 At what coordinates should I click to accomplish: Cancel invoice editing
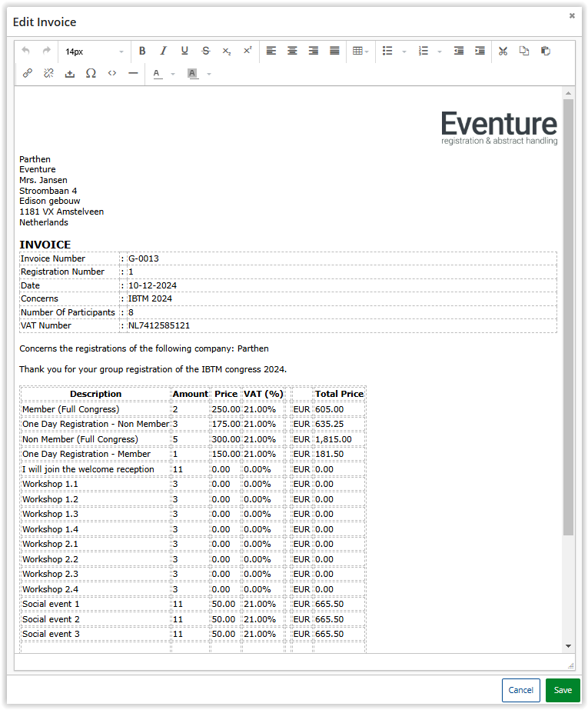coord(521,690)
